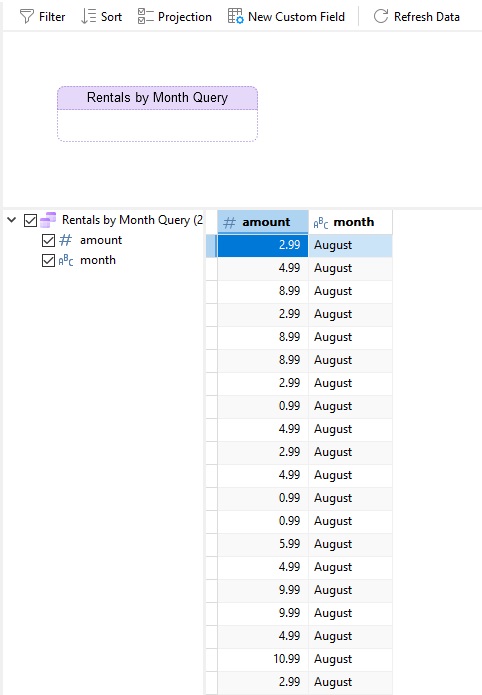Select the 5.99 amount cell
Viewport: 482px width, 695px height.
pos(263,544)
